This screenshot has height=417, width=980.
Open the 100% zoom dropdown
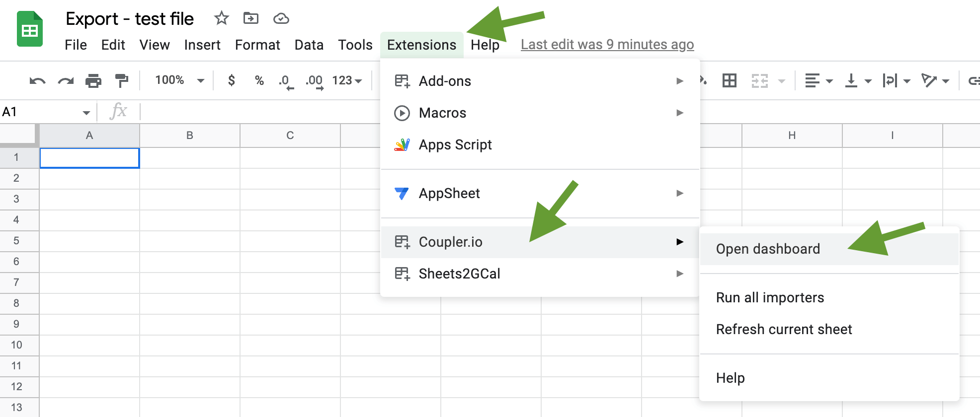click(179, 80)
